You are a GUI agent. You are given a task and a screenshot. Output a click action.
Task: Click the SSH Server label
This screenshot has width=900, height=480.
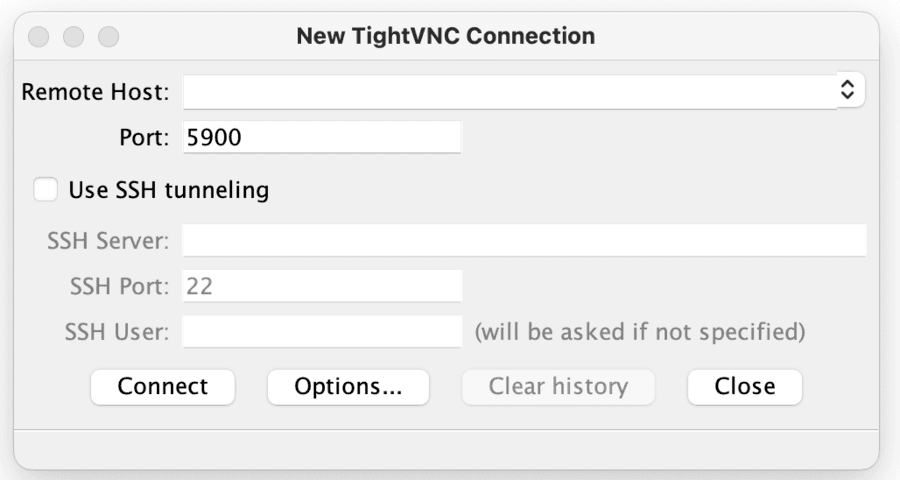tap(108, 240)
